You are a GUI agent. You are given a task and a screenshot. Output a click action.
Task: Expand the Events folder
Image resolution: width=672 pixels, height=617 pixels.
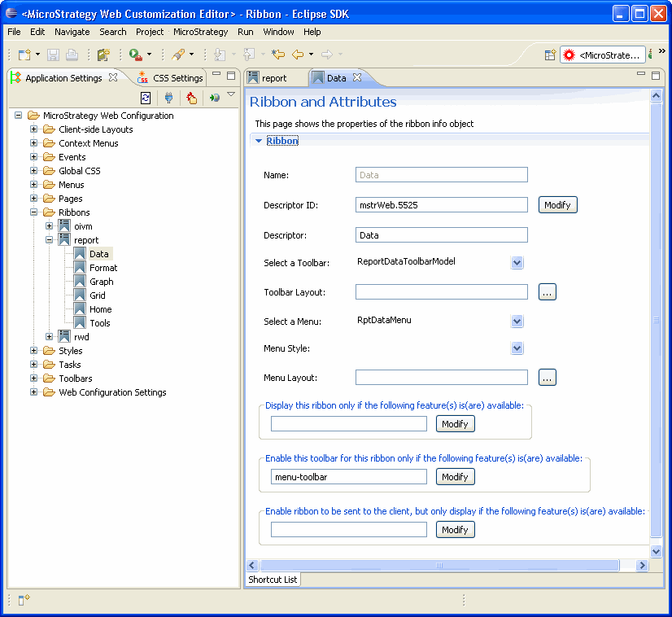[34, 157]
